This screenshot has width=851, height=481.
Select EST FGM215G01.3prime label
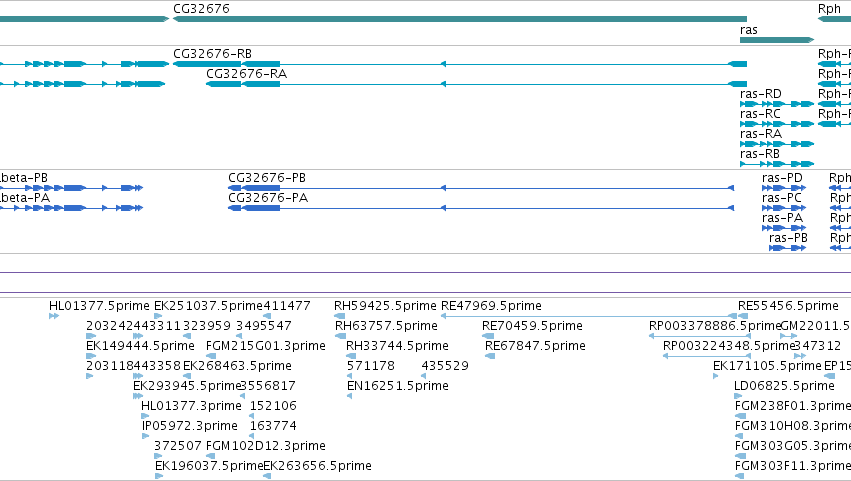click(265, 346)
